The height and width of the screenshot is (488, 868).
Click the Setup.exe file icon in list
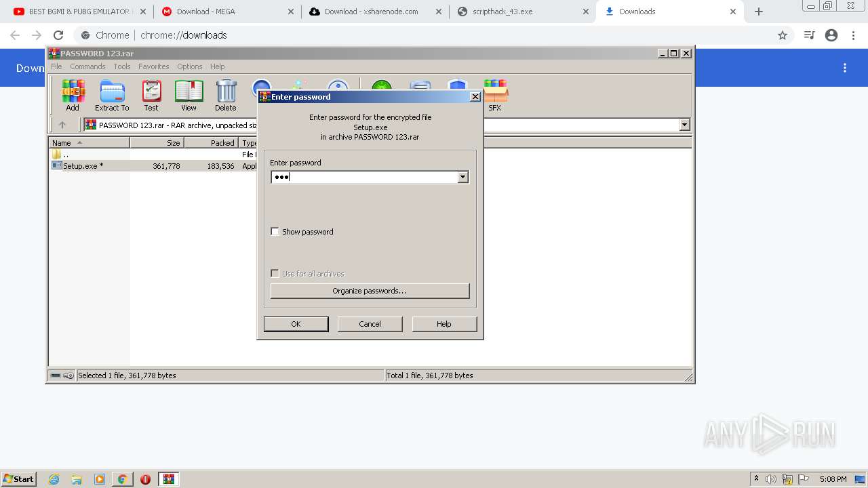pyautogui.click(x=57, y=165)
